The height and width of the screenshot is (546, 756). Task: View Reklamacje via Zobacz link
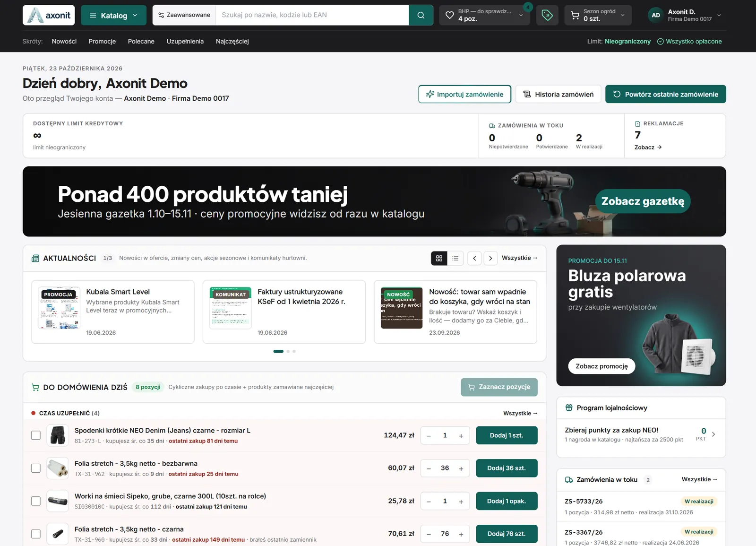point(648,147)
